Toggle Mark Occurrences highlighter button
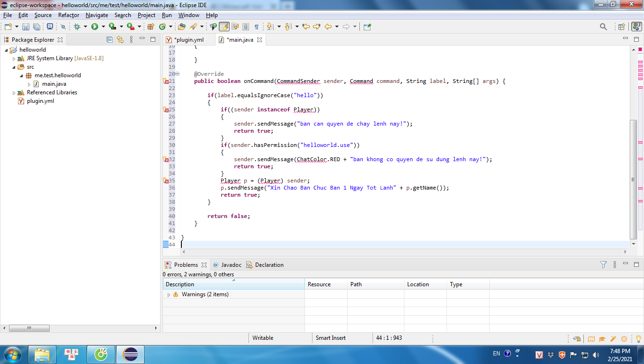The height and width of the screenshot is (364, 644). pos(224,27)
